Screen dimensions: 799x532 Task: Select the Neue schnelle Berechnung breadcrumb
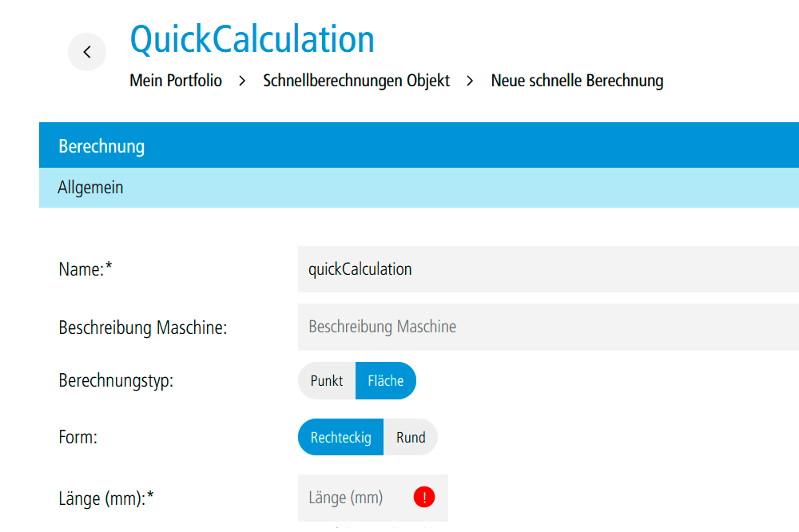577,81
